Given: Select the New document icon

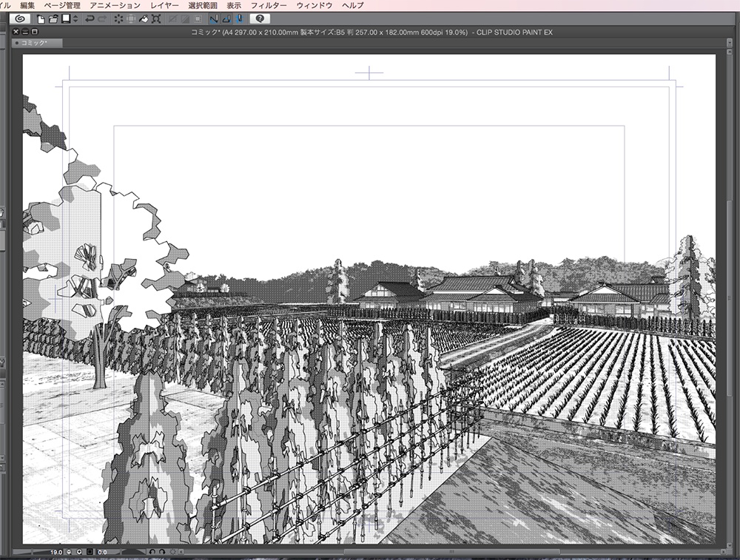Looking at the screenshot, I should click(41, 21).
